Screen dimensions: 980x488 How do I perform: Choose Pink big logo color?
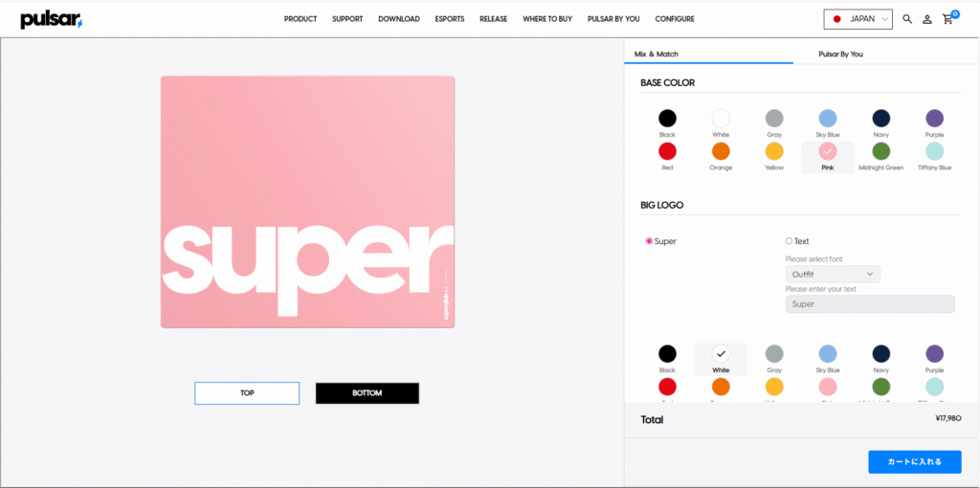point(828,388)
